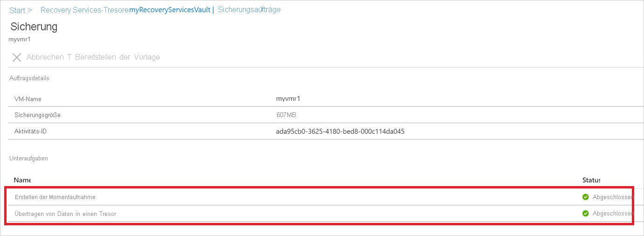Click Abgeschlossen status for Übertragen von Daten
The image size is (644, 236).
(x=613, y=214)
